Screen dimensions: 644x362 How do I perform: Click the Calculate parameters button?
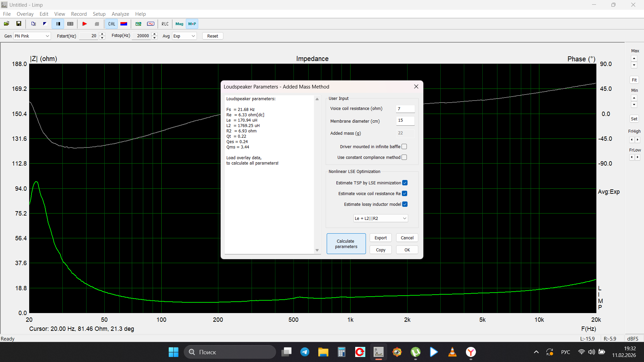tap(346, 244)
